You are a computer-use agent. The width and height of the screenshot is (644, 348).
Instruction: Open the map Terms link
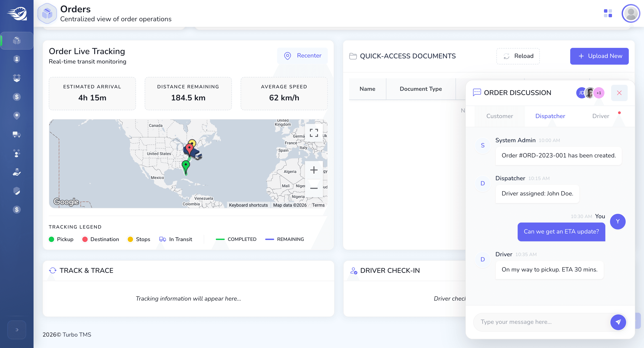click(318, 205)
